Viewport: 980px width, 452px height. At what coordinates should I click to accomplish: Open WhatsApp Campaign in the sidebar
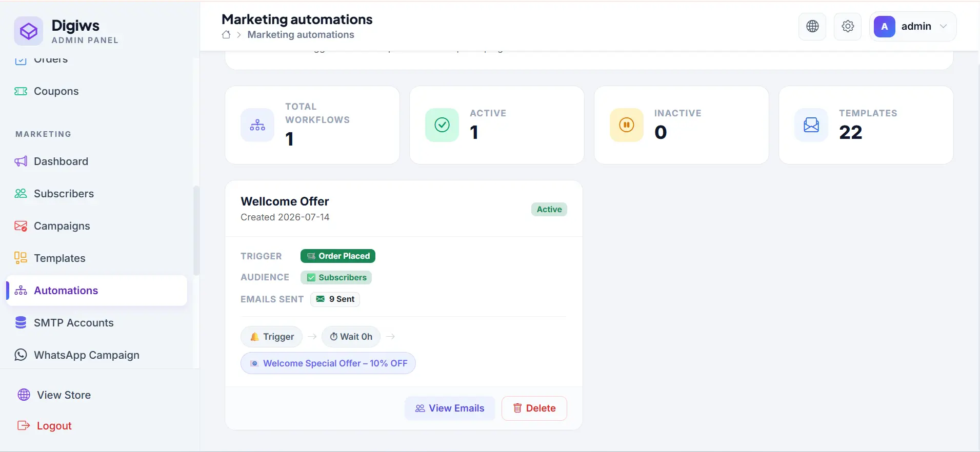(x=97, y=355)
